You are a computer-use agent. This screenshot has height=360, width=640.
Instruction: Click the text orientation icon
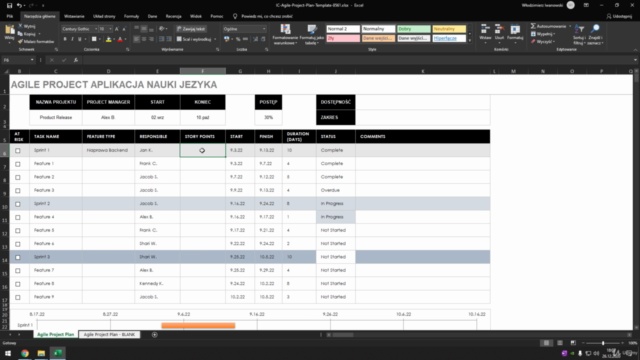[x=162, y=29]
